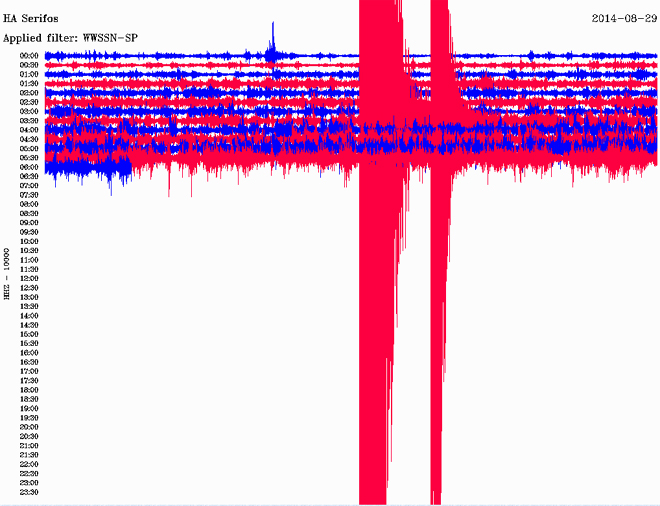
Task: Select the 21:00 time label
Action: point(29,446)
